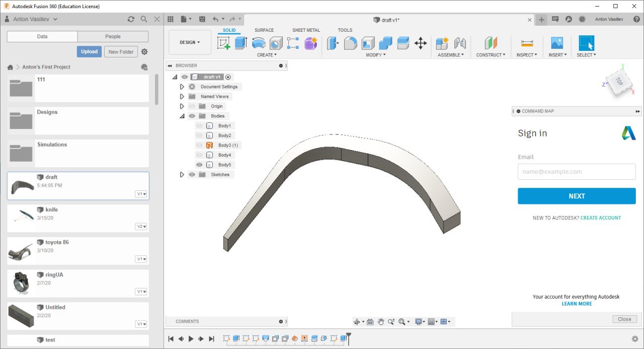Click the timeline position marker
Screen dimensions: 644x349
(x=348, y=335)
